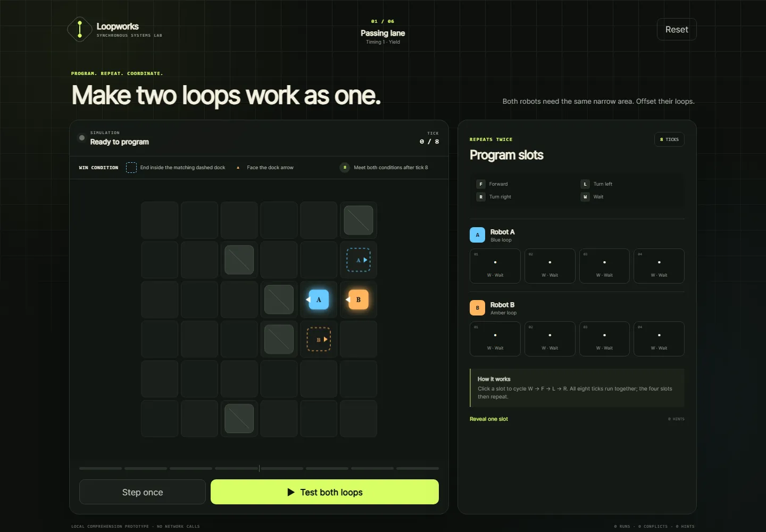Cycle Robot B slot 01
This screenshot has height=532, width=766.
pos(495,339)
